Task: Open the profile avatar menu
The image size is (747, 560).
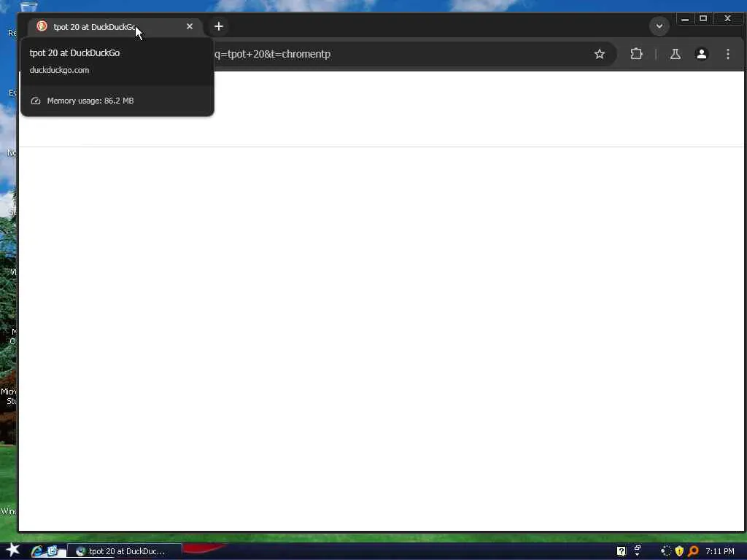Action: tap(701, 54)
